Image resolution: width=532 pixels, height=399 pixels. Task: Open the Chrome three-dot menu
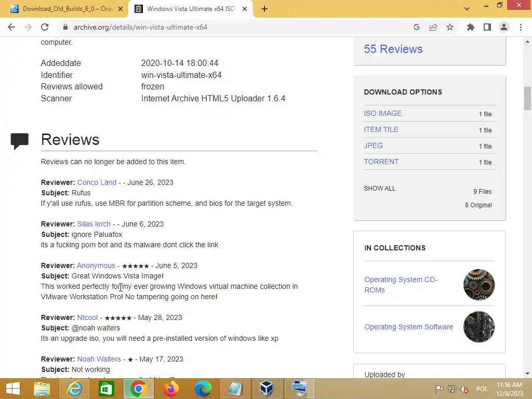pyautogui.click(x=521, y=27)
